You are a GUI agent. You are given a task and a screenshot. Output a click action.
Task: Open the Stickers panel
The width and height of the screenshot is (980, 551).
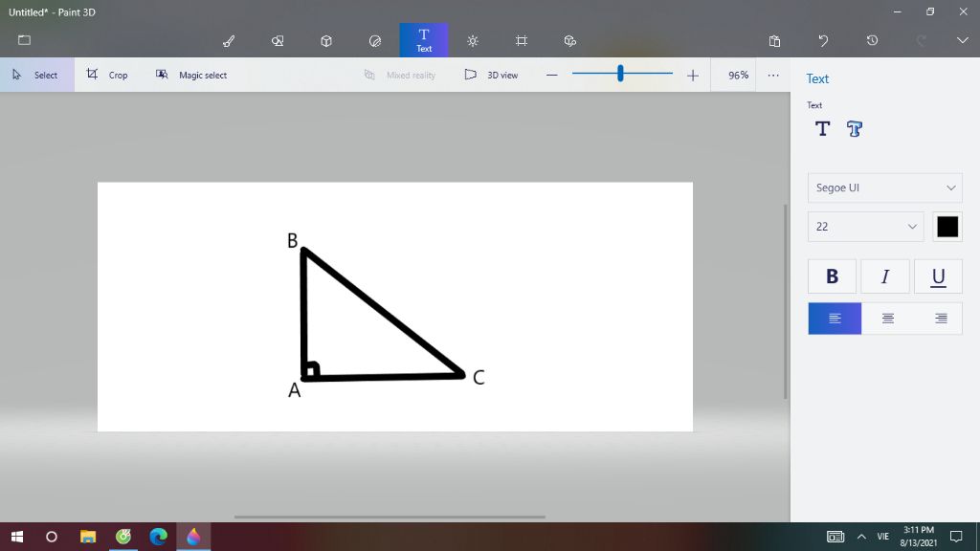point(375,41)
